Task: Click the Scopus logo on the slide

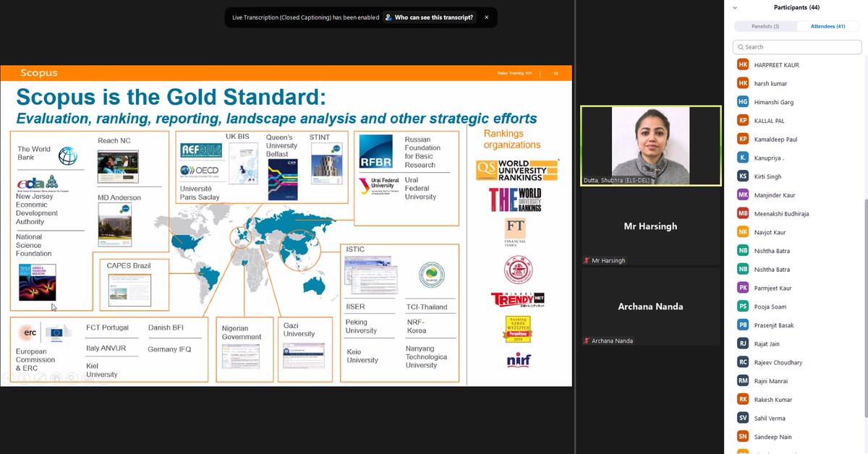Action: 39,73
